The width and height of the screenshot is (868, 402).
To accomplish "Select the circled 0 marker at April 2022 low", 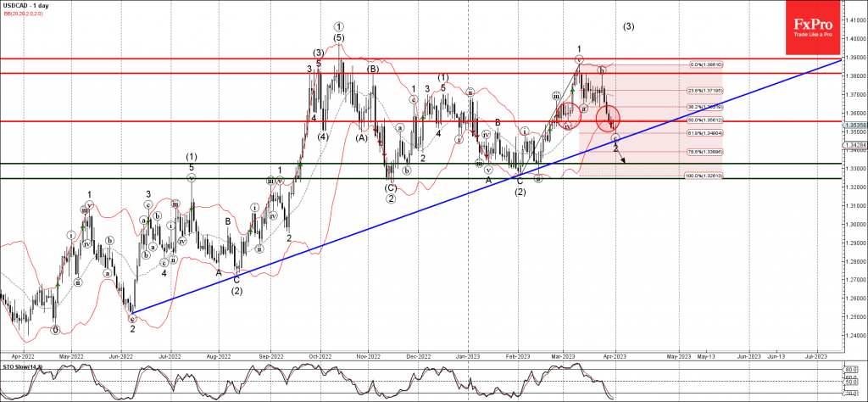I will pos(55,330).
